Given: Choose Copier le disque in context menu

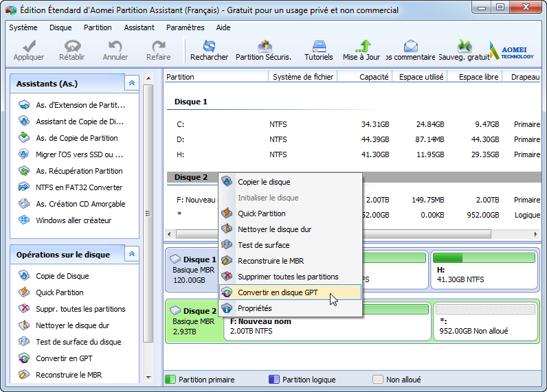Looking at the screenshot, I should click(290, 182).
